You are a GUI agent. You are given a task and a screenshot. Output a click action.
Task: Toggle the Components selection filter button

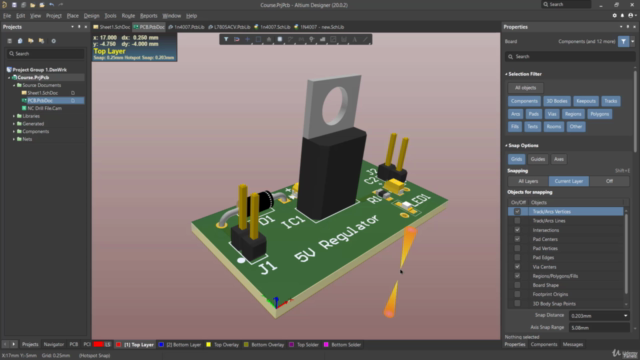[x=524, y=101]
